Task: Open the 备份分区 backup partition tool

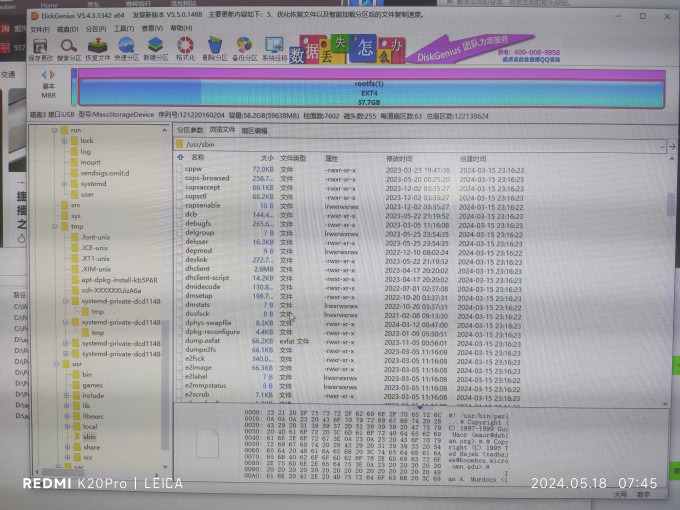Action: coord(245,49)
